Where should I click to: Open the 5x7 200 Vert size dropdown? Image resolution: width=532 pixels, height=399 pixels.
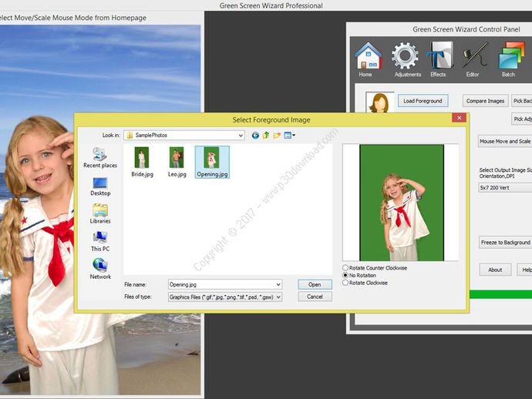click(x=505, y=188)
